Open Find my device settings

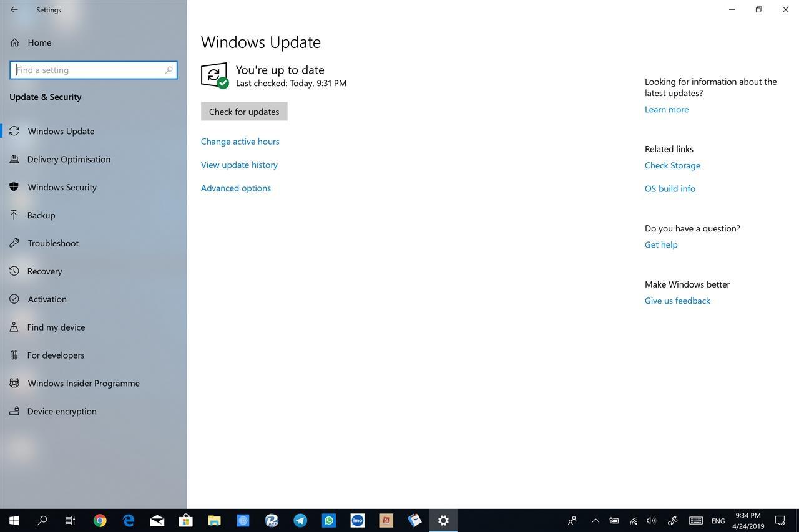point(56,327)
